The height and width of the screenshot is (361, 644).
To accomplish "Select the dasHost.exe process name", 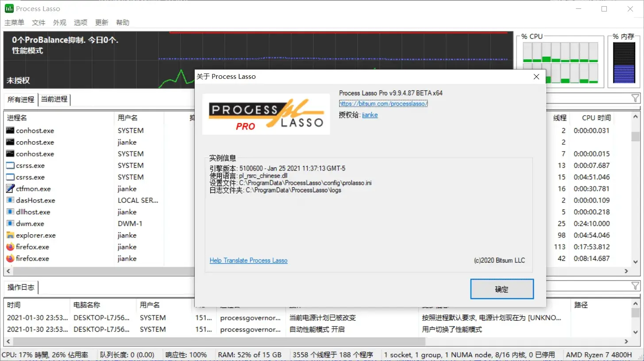I will 35,200.
